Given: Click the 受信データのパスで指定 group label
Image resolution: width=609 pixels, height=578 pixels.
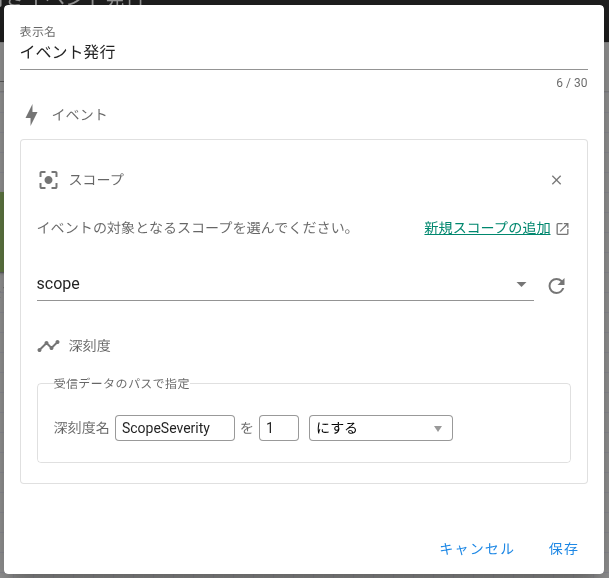Looking at the screenshot, I should [121, 383].
